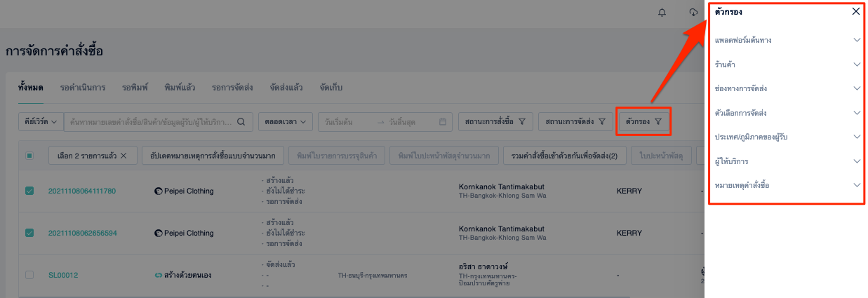Open สถานะการจัดส่ง shipping status filter
868x298 pixels.
pos(575,122)
